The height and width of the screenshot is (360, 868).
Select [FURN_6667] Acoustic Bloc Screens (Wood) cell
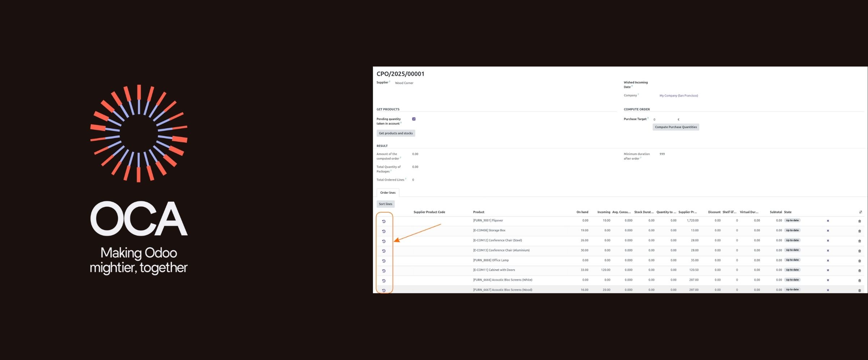point(503,290)
